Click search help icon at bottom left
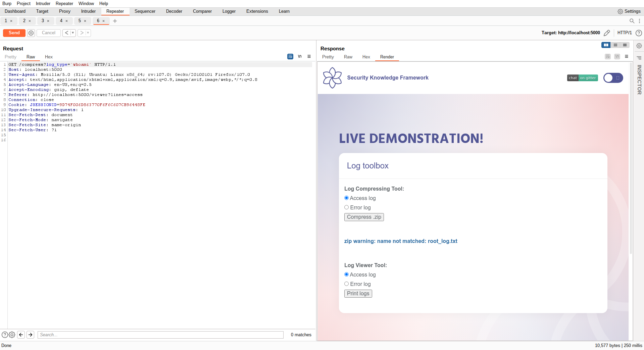The height and width of the screenshot is (350, 644). click(5, 335)
